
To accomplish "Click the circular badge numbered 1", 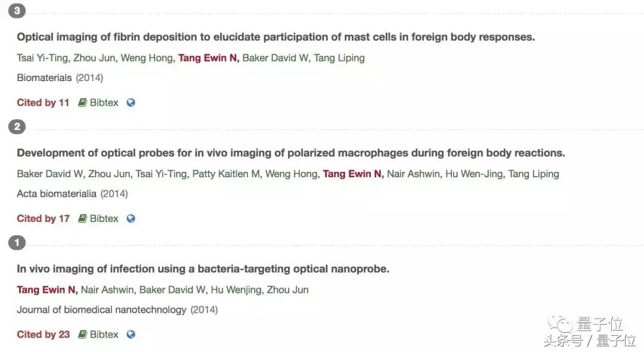I will coord(17,242).
